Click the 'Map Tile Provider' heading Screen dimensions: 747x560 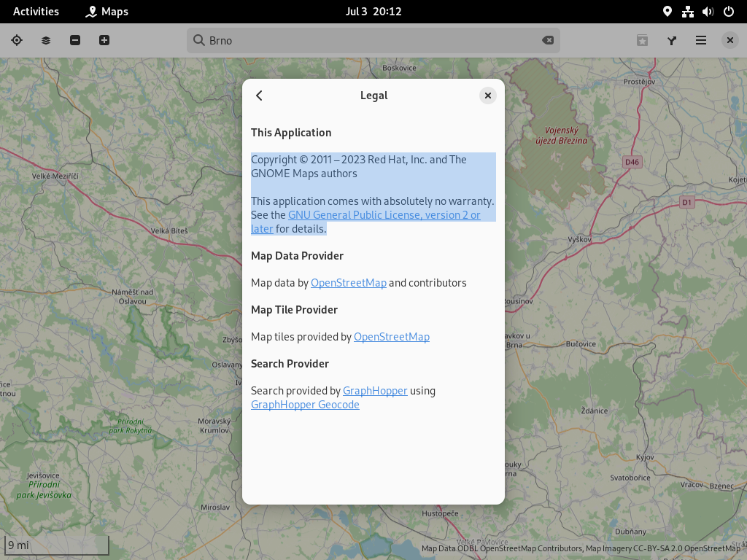295,310
